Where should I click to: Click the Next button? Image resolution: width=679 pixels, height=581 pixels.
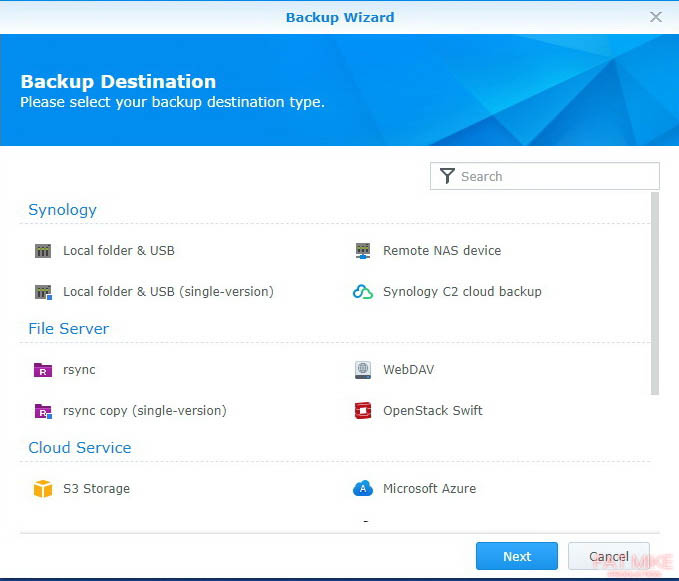517,556
